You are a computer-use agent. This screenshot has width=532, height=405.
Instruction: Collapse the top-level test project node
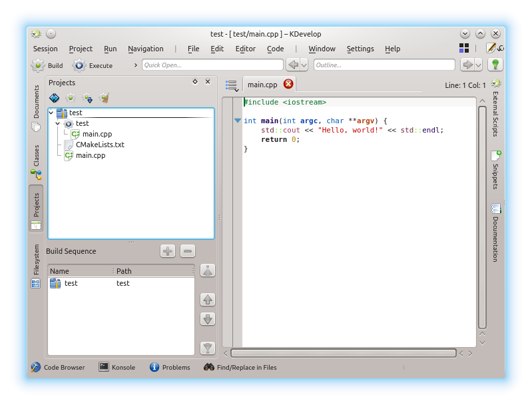[51, 113]
